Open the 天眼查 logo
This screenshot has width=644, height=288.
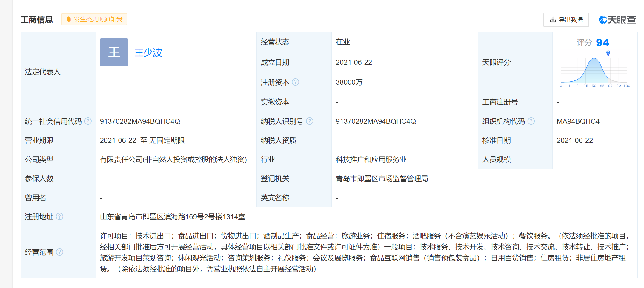pyautogui.click(x=617, y=20)
